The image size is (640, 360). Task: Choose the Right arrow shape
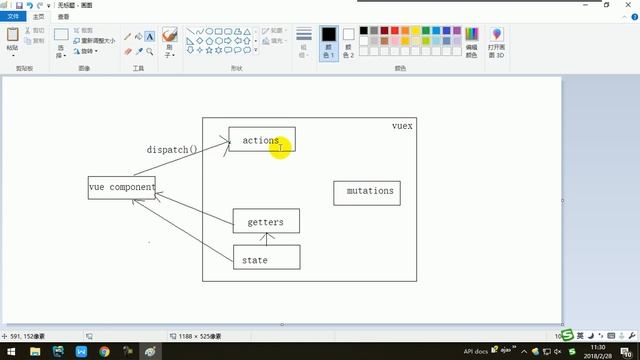(228, 41)
